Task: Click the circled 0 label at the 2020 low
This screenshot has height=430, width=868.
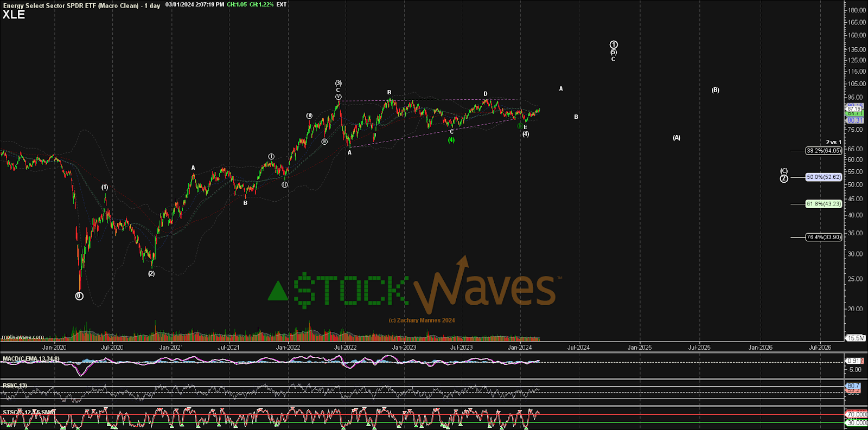Action: click(79, 296)
